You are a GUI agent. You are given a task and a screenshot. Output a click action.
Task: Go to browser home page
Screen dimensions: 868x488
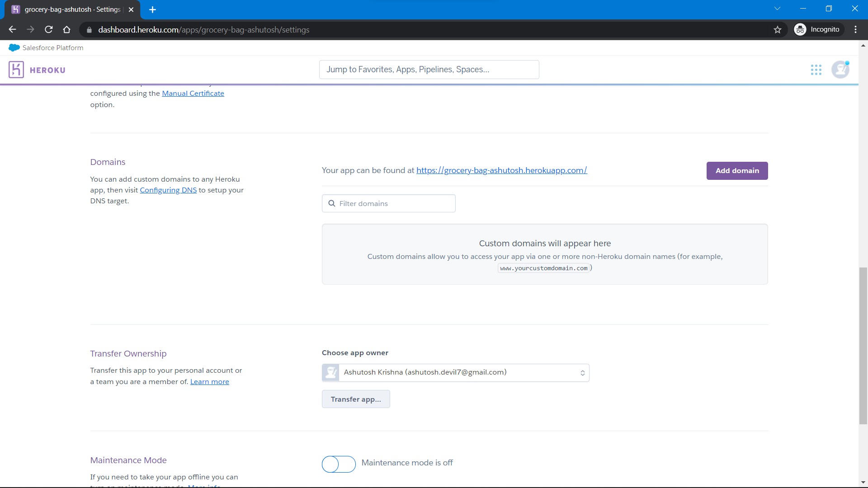[x=67, y=30]
